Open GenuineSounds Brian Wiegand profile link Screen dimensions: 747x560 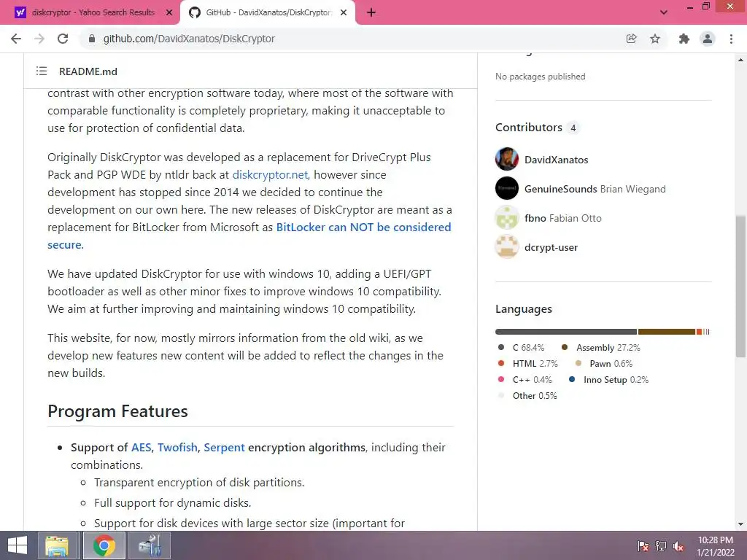pos(595,189)
